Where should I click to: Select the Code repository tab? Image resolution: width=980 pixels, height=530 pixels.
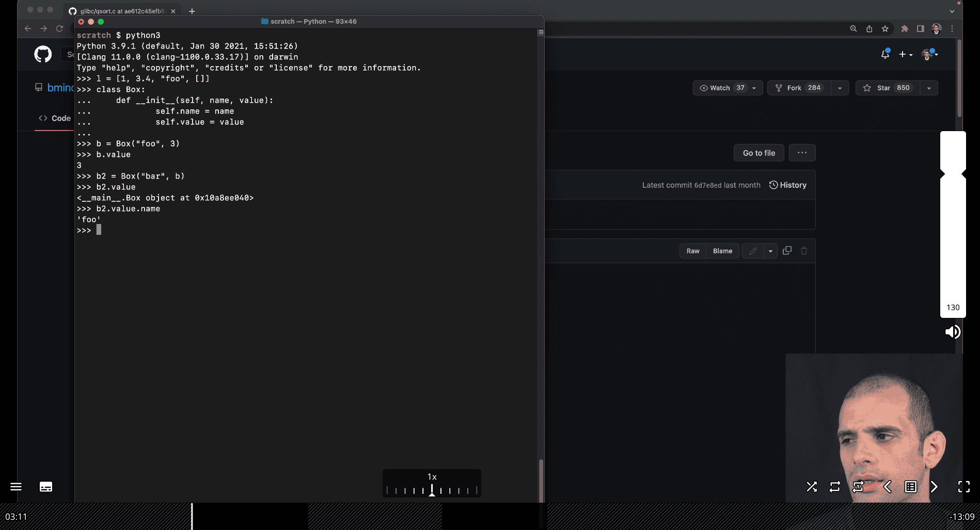(x=55, y=118)
